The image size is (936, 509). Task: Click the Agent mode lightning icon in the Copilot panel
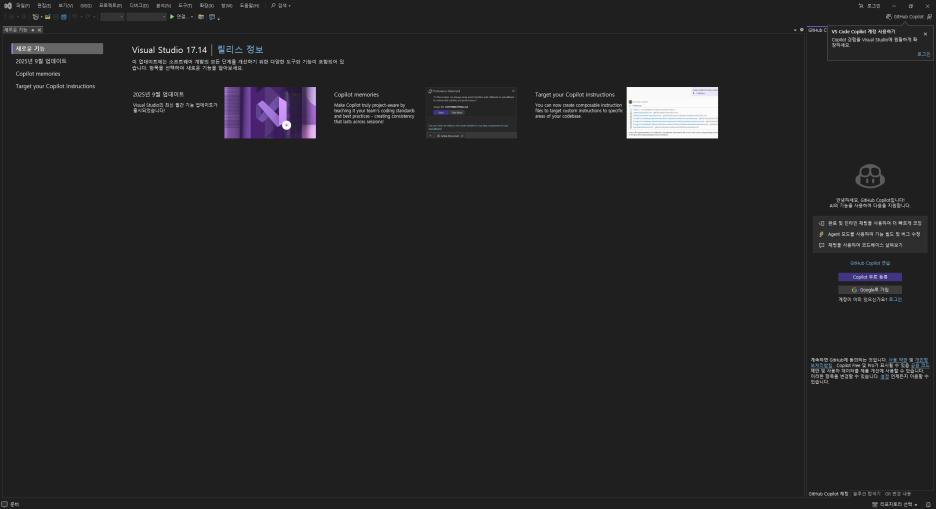pyautogui.click(x=821, y=234)
